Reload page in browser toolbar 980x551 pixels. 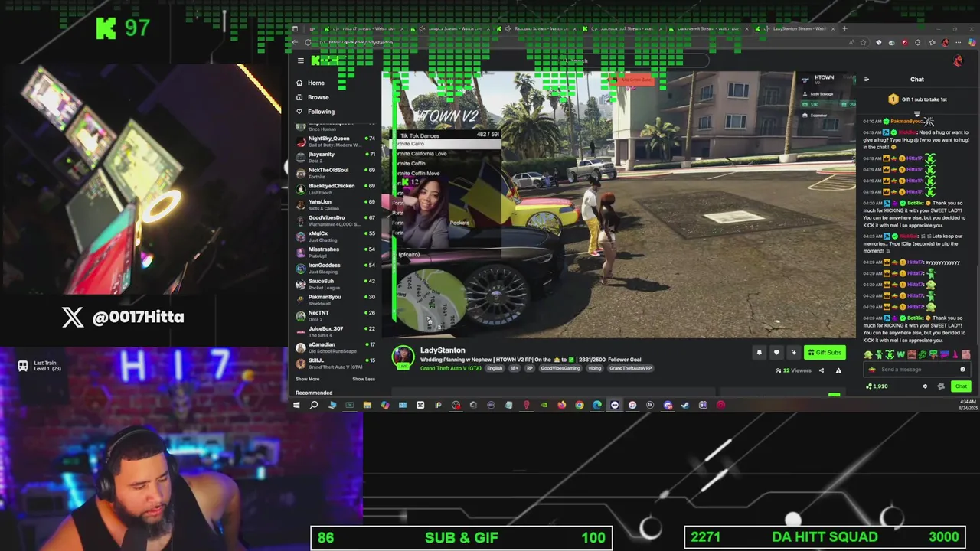pyautogui.click(x=308, y=42)
